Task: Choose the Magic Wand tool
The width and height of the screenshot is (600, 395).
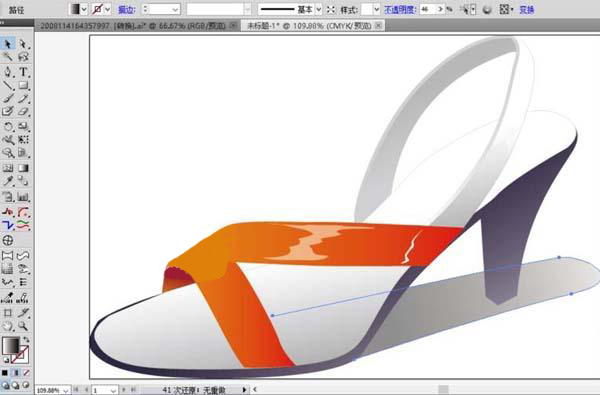Action: pos(8,57)
